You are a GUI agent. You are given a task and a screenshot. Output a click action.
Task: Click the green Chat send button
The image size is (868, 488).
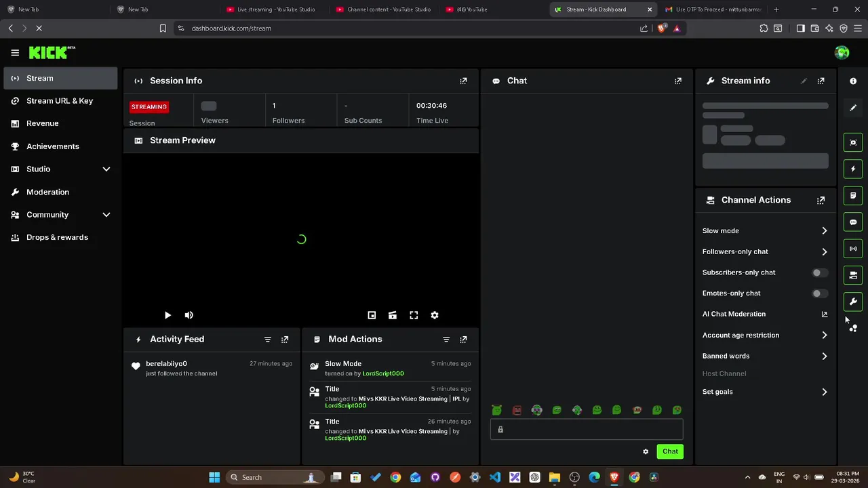[x=670, y=451]
